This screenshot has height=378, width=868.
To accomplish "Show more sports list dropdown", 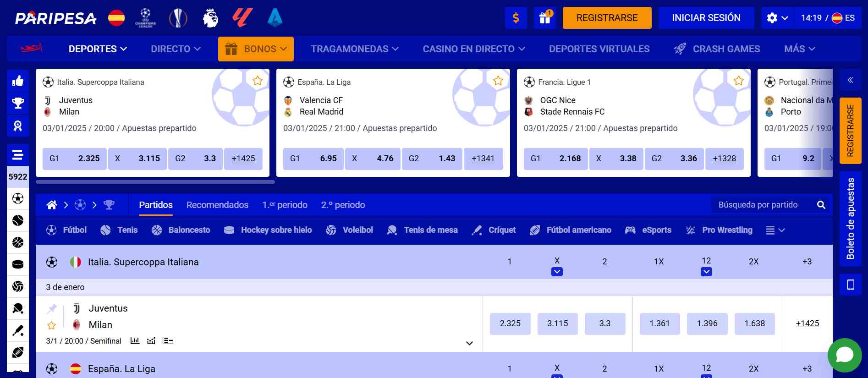I will point(775,230).
